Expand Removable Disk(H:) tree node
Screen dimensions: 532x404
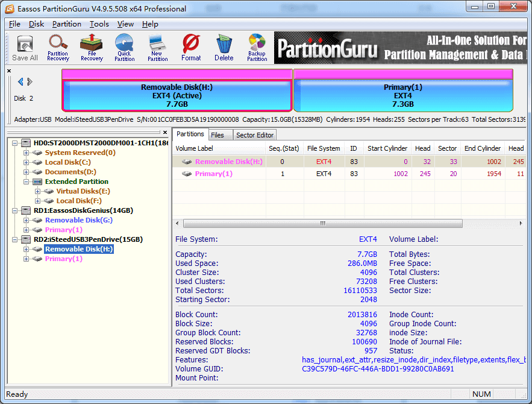click(26, 249)
